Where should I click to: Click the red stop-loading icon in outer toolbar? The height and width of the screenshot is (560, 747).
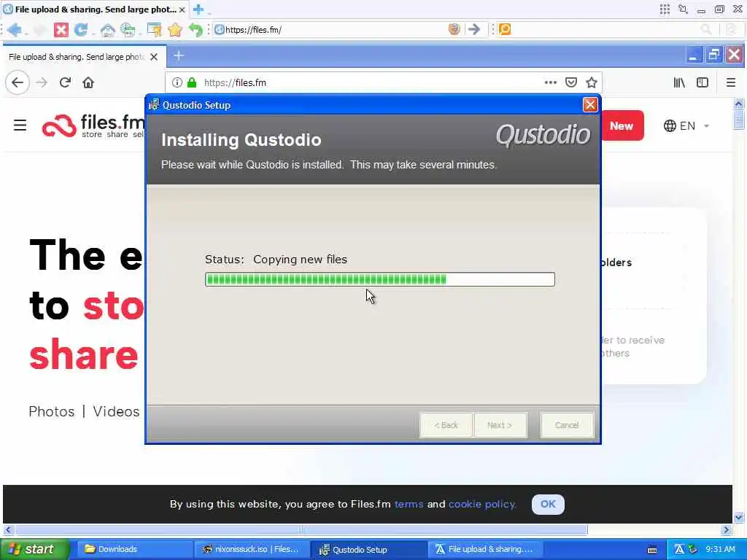[61, 30]
